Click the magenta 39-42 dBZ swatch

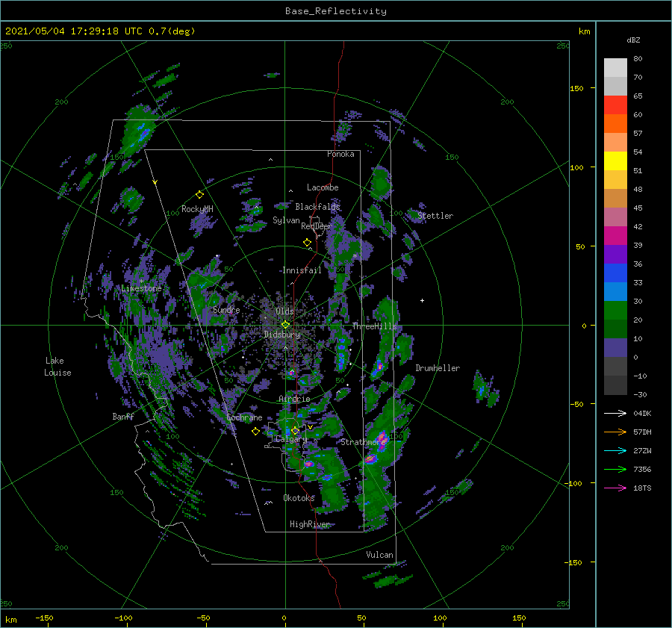coord(615,236)
